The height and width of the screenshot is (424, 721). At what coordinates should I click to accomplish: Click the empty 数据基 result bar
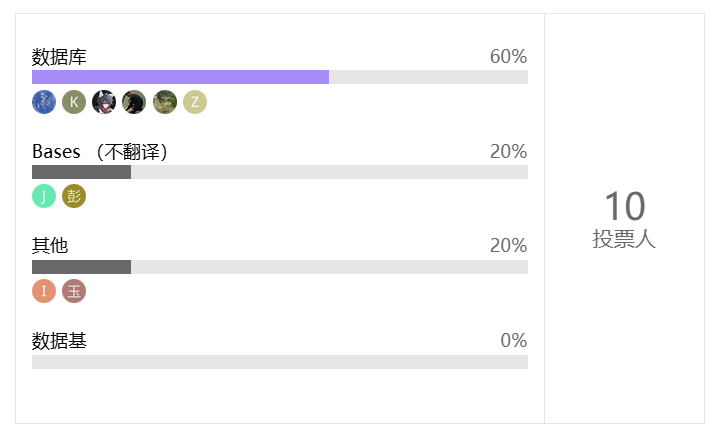click(280, 362)
